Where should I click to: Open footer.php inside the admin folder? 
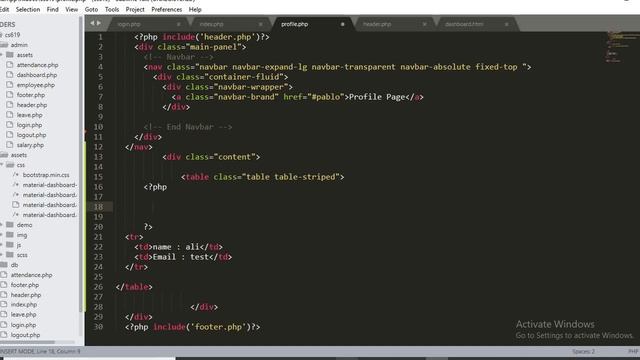[x=31, y=95]
